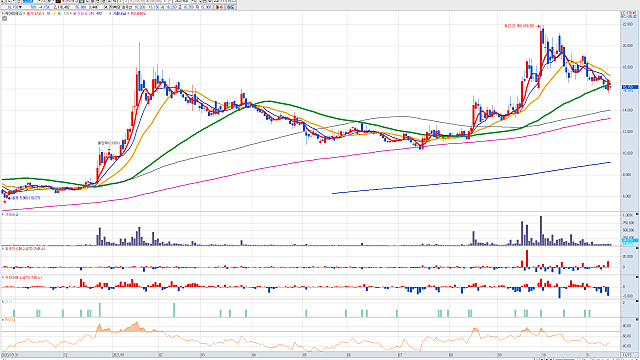Click the corner square of the first net-buy panel
640x360 pixels.
click(637, 248)
